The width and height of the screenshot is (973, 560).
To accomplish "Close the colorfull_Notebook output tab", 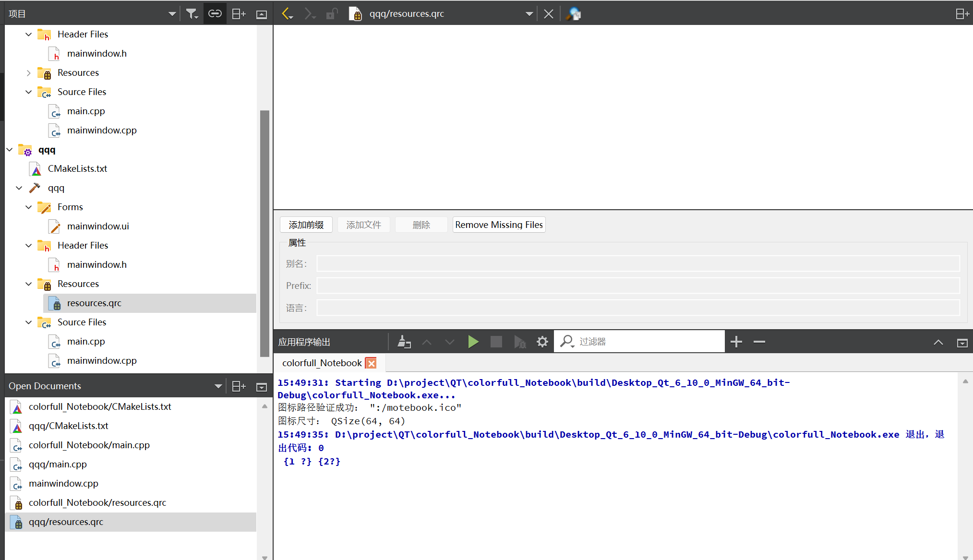I will coord(371,363).
